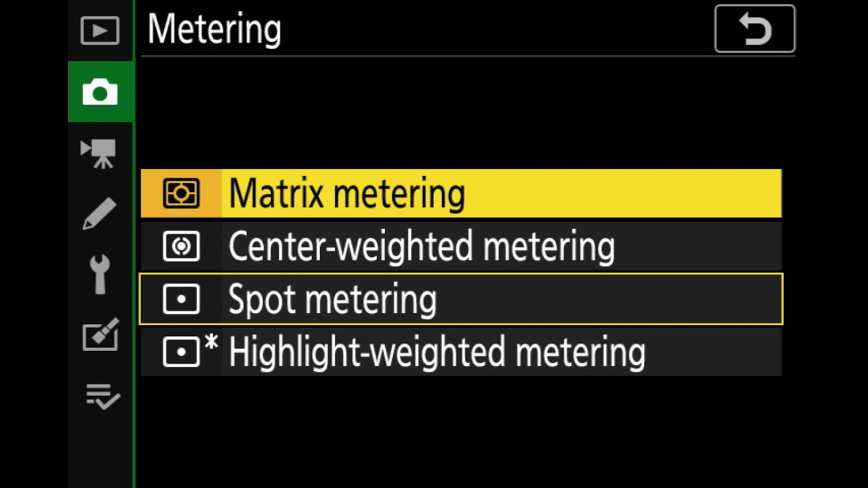
Task: Choose the Spot metering option
Action: [x=332, y=299]
